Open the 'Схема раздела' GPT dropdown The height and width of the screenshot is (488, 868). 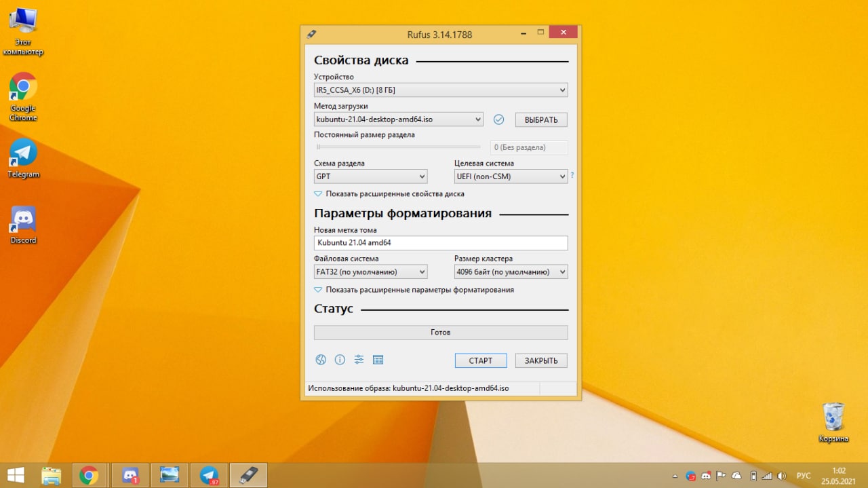click(x=370, y=176)
